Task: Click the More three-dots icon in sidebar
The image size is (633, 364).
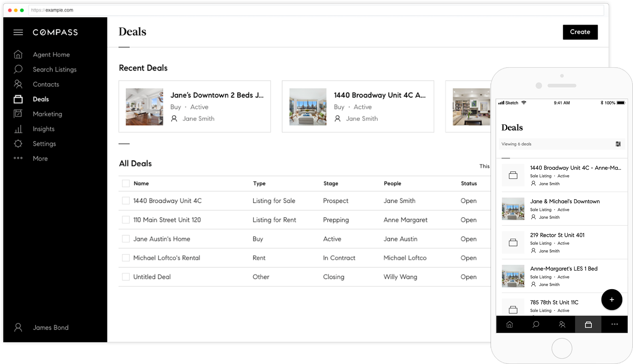Action: pos(18,158)
